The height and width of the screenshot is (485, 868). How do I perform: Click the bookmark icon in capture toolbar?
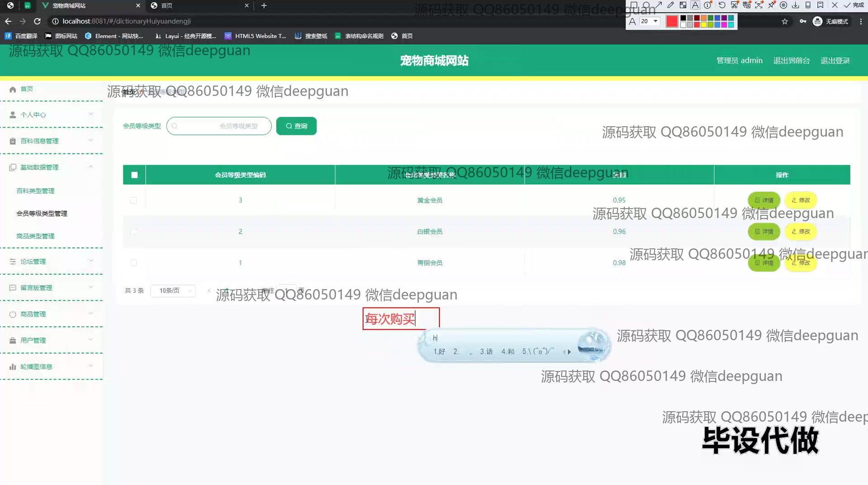(820, 5)
